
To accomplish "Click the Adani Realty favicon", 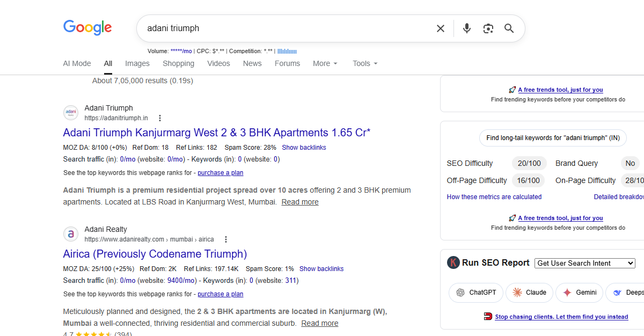I will (71, 234).
